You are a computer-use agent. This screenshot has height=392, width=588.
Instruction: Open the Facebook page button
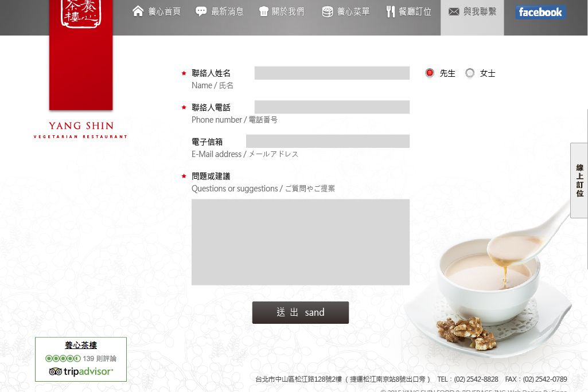(540, 13)
